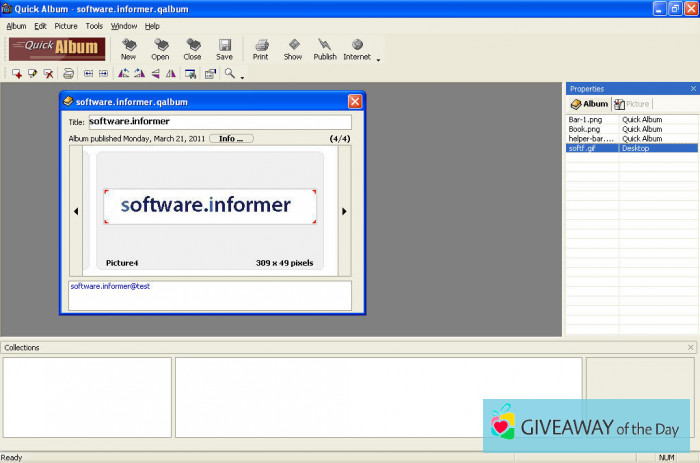Screen dimensions: 700x463
Task: Print the album using the Print icon
Action: click(260, 48)
